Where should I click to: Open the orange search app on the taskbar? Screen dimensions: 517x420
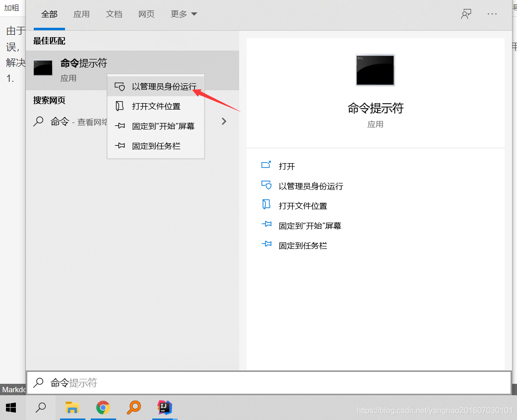[134, 408]
